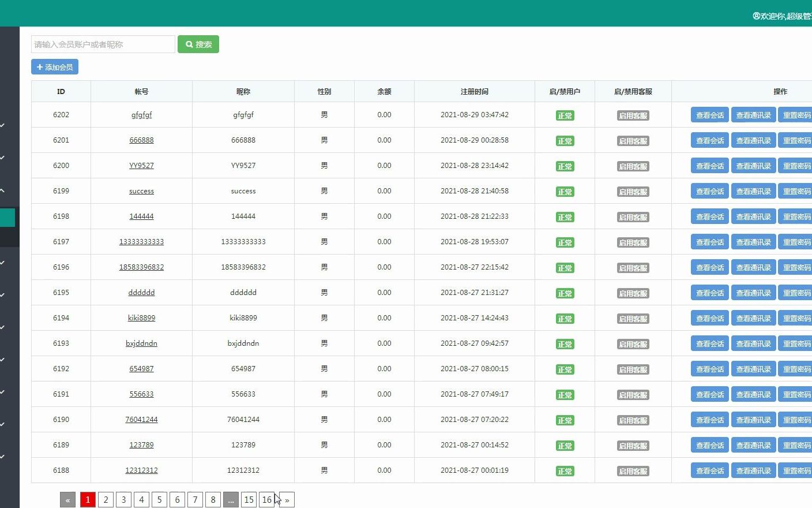Click the pagination ellipsis button

231,500
